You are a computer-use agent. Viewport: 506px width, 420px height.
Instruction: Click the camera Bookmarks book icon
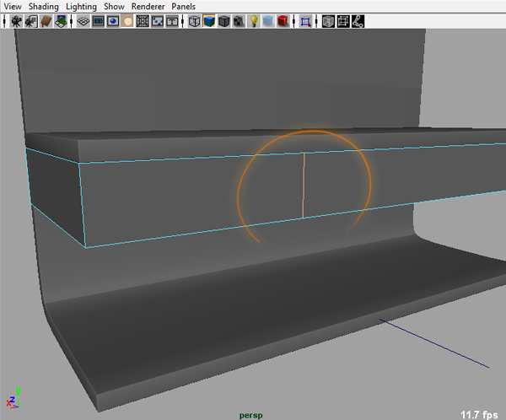46,21
